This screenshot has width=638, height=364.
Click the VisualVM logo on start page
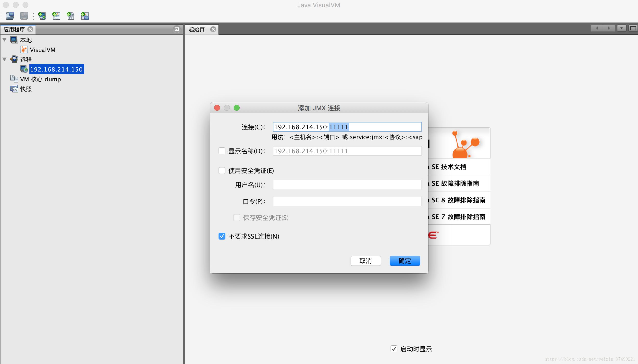(466, 145)
